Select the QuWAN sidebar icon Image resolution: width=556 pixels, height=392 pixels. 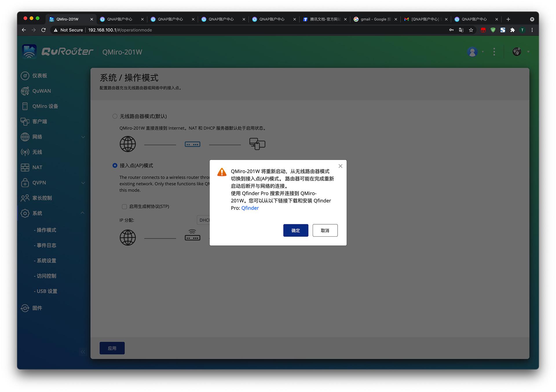25,91
